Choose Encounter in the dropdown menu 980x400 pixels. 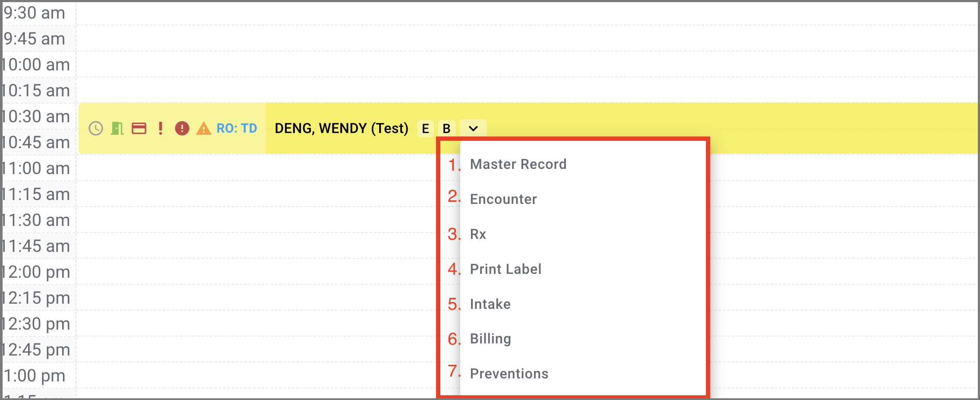[503, 199]
